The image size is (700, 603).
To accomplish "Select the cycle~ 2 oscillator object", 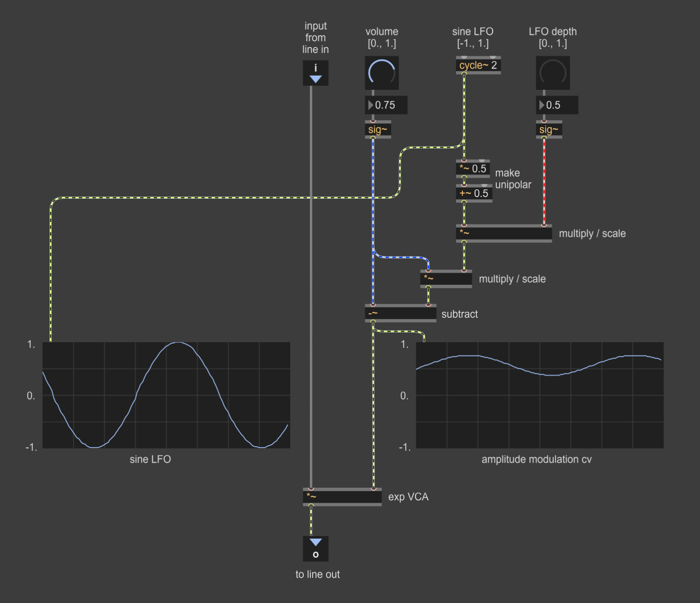I will pyautogui.click(x=478, y=65).
